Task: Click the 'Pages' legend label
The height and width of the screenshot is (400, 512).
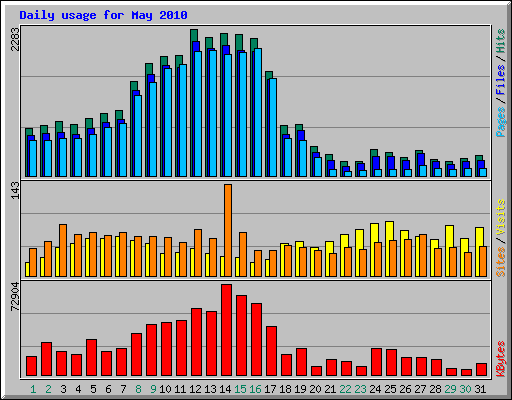Action: click(501, 122)
